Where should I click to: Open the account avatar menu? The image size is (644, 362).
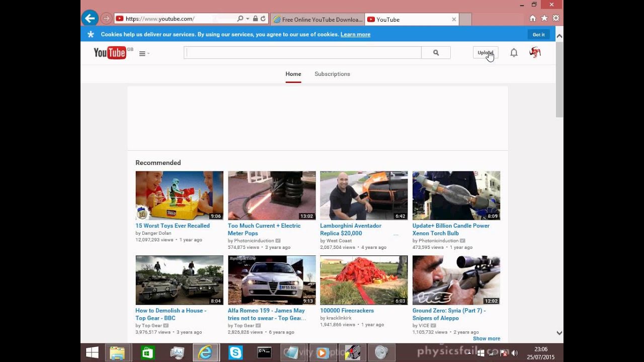pyautogui.click(x=535, y=52)
